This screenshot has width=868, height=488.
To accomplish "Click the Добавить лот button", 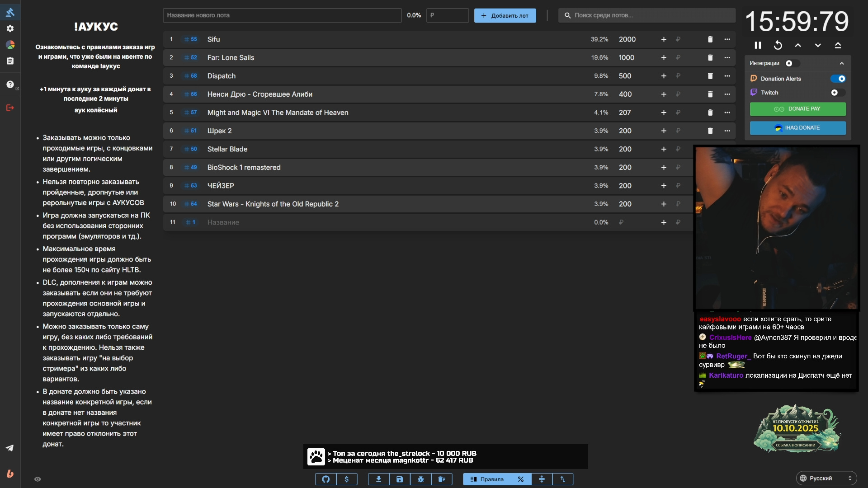I will pyautogui.click(x=505, y=15).
